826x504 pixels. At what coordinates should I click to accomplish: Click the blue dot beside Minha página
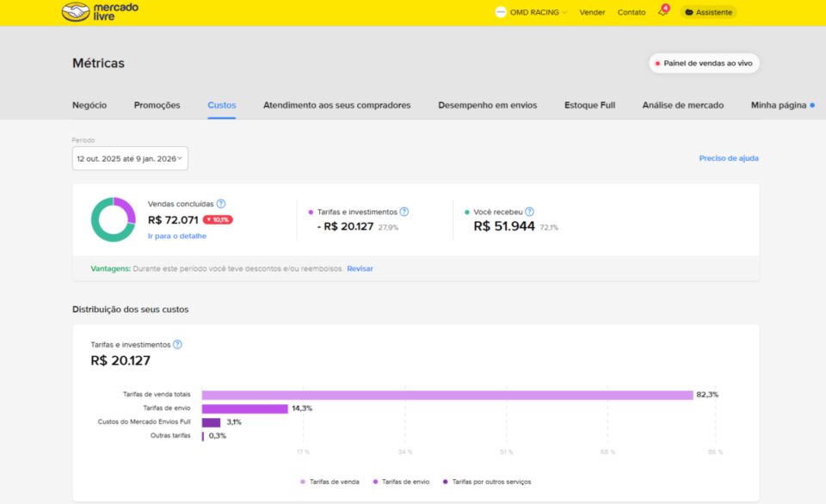812,105
